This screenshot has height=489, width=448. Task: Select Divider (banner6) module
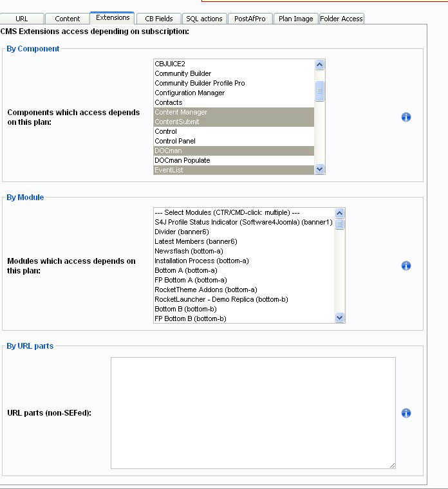(244, 232)
